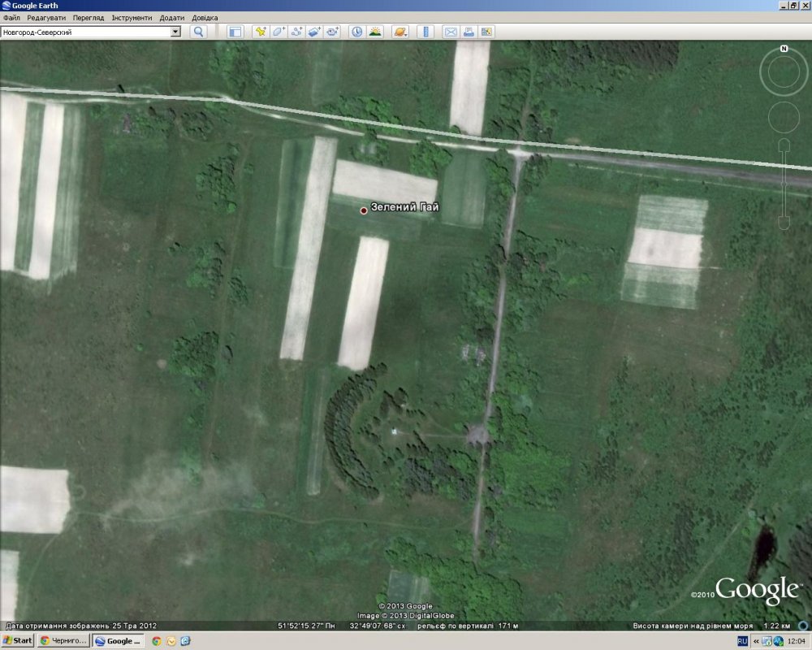Open the Файл menu
Screen dimensions: 812x650
(11, 18)
